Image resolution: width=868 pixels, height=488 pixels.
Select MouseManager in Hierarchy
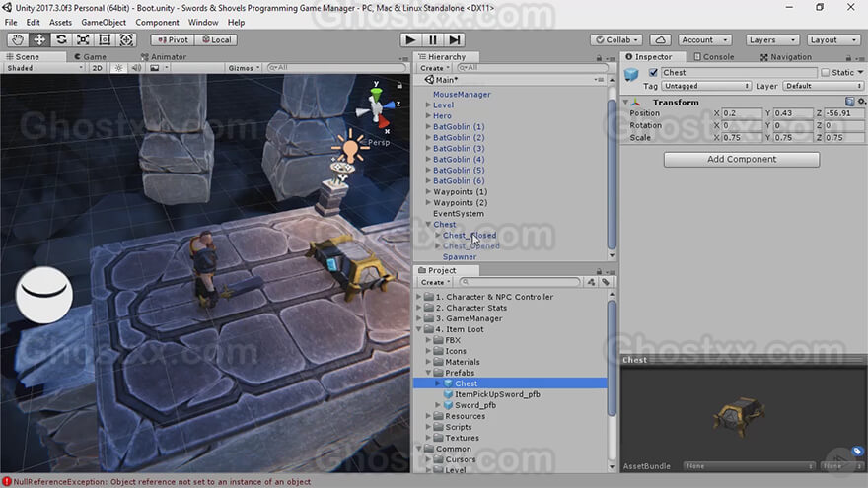click(x=462, y=94)
